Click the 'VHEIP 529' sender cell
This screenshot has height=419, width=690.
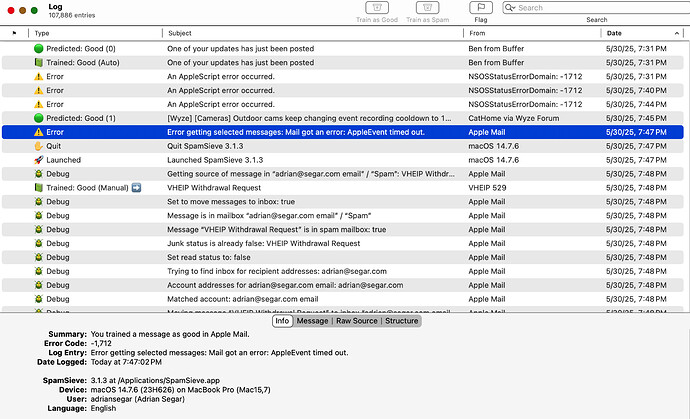(x=487, y=188)
